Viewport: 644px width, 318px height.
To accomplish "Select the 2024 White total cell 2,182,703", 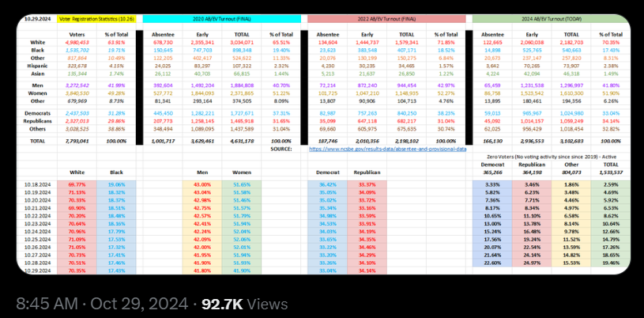I will pyautogui.click(x=571, y=43).
